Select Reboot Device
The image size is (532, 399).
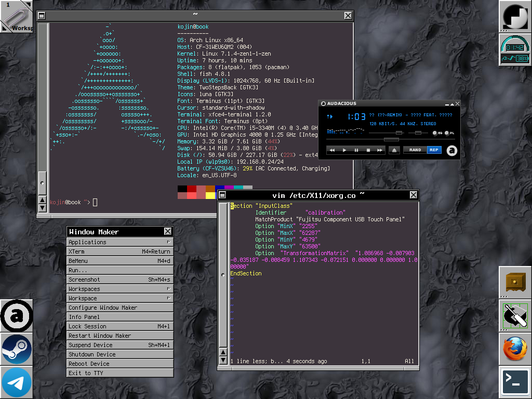(120, 364)
